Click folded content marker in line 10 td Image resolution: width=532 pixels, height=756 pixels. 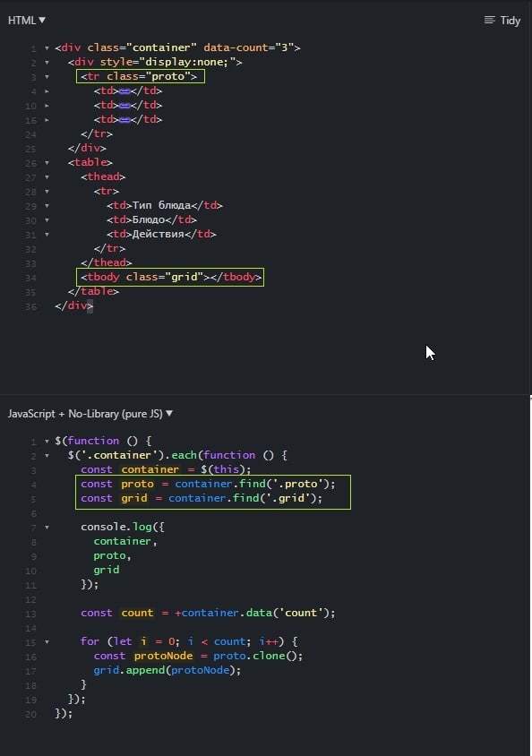(124, 105)
